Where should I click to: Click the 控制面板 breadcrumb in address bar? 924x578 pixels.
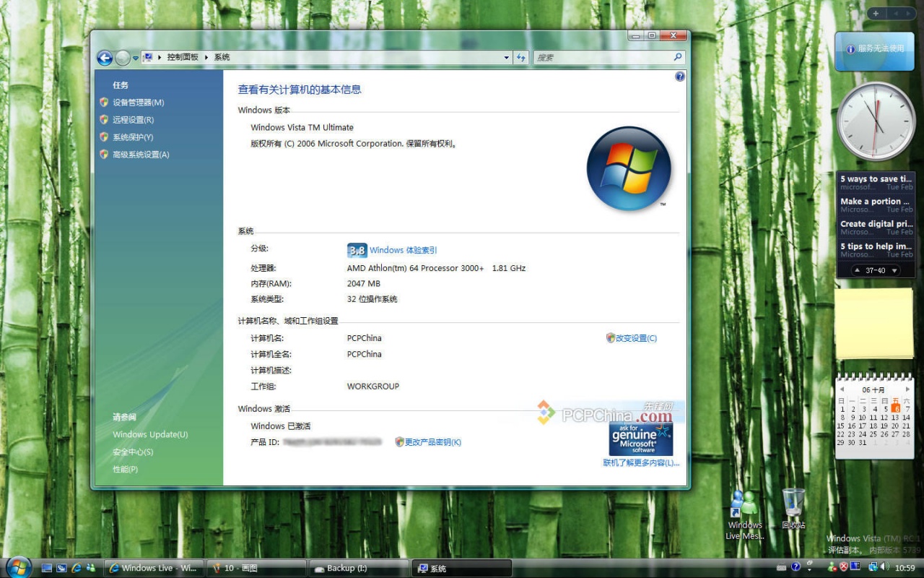(x=183, y=57)
